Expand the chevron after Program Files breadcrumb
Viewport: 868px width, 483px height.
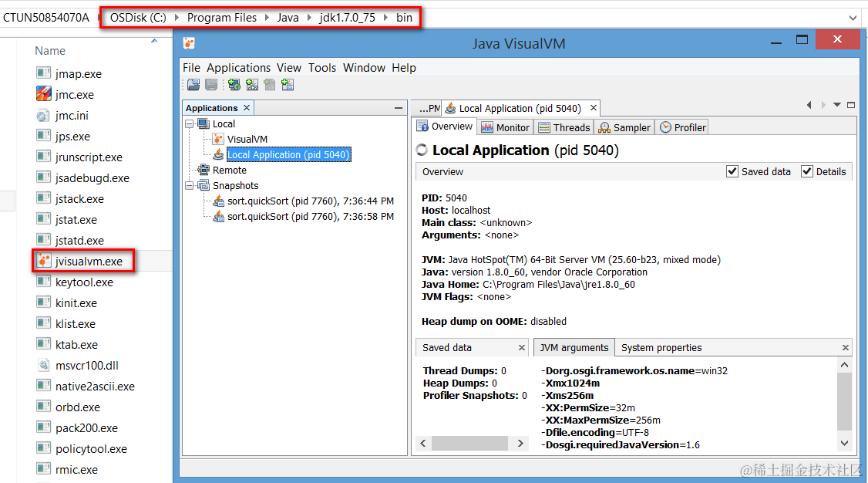coord(267,18)
